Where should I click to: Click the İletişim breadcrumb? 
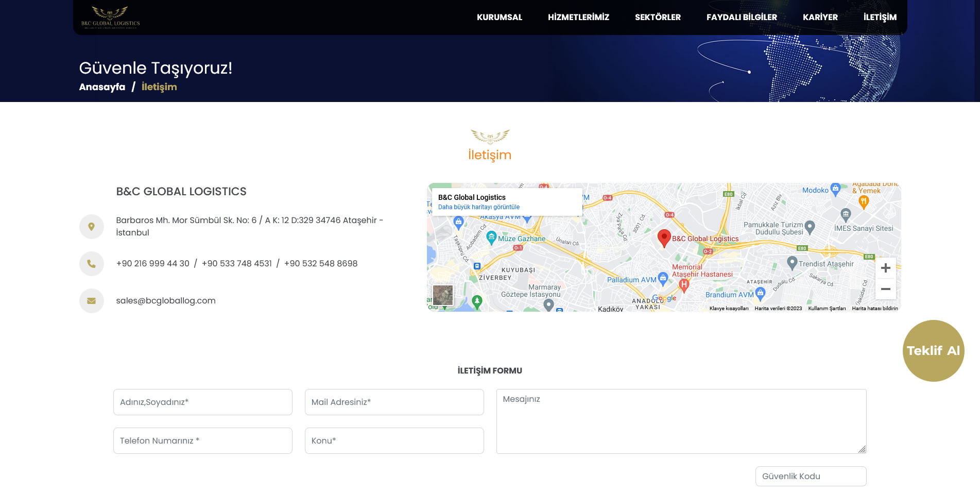pyautogui.click(x=159, y=87)
